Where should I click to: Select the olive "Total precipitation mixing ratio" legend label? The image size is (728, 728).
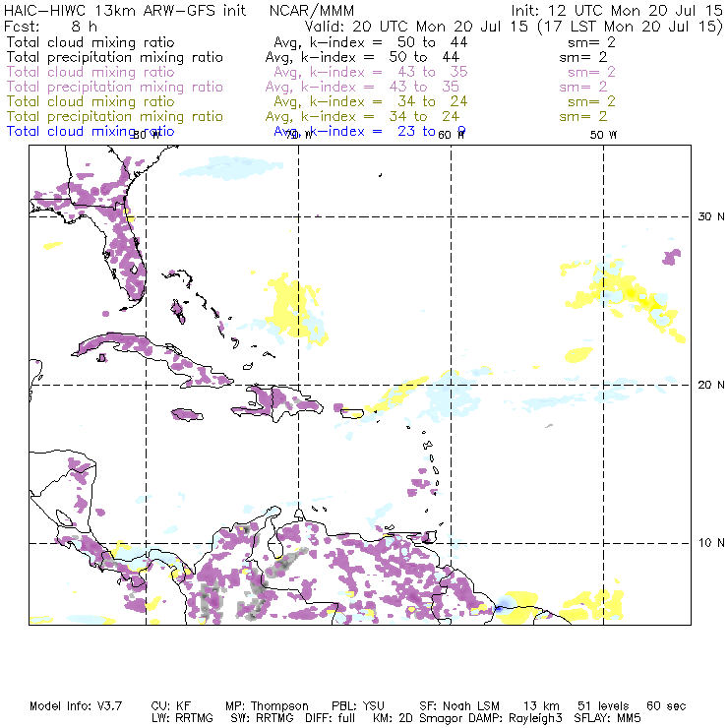(115, 116)
